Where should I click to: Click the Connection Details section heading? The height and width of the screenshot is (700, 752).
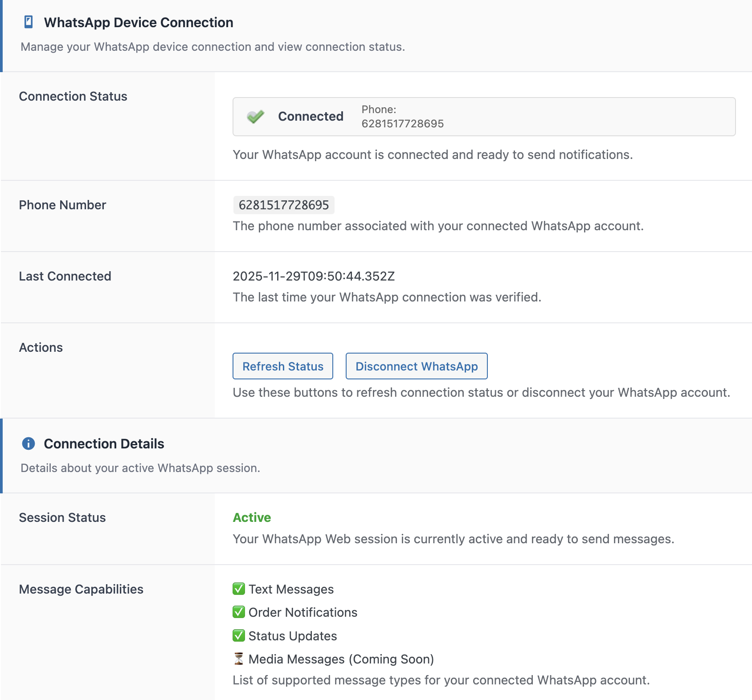pyautogui.click(x=104, y=444)
